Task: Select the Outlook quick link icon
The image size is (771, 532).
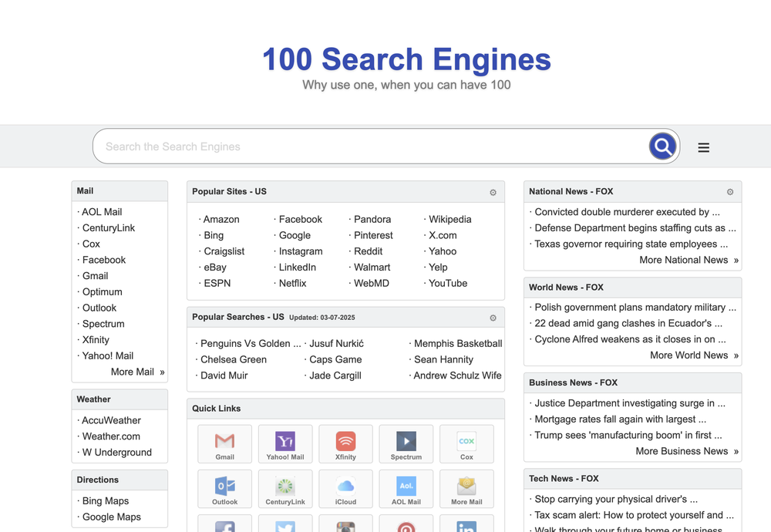Action: tap(224, 488)
